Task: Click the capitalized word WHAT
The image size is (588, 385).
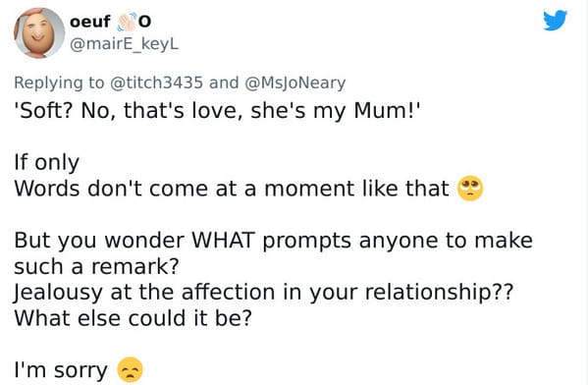Action: point(224,241)
